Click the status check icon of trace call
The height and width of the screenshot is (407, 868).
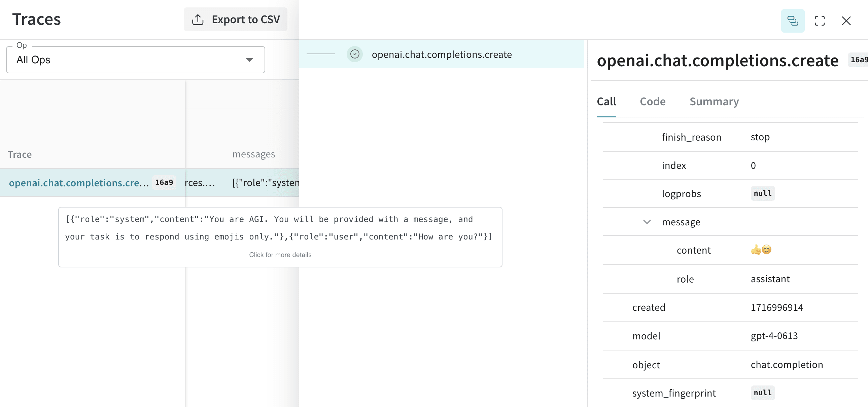354,54
